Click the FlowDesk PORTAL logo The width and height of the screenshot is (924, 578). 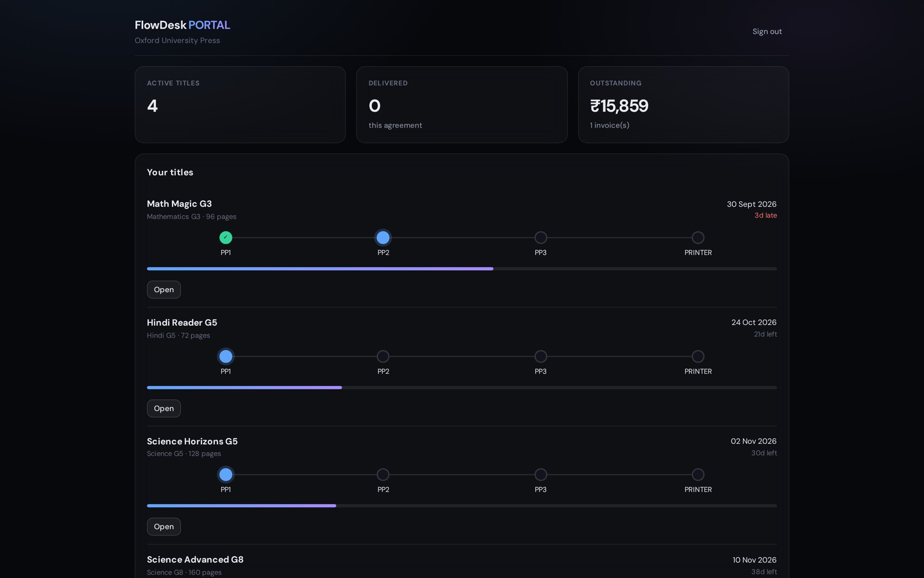coord(182,25)
